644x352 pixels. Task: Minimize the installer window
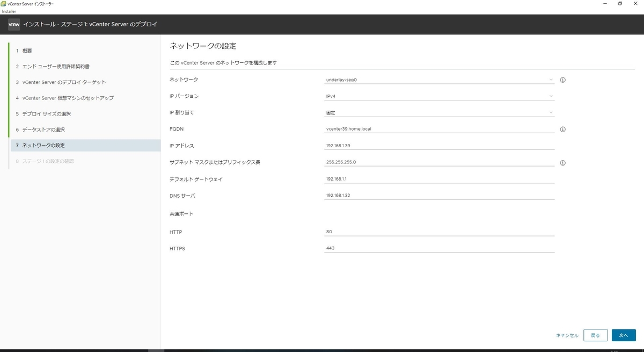[605, 3]
